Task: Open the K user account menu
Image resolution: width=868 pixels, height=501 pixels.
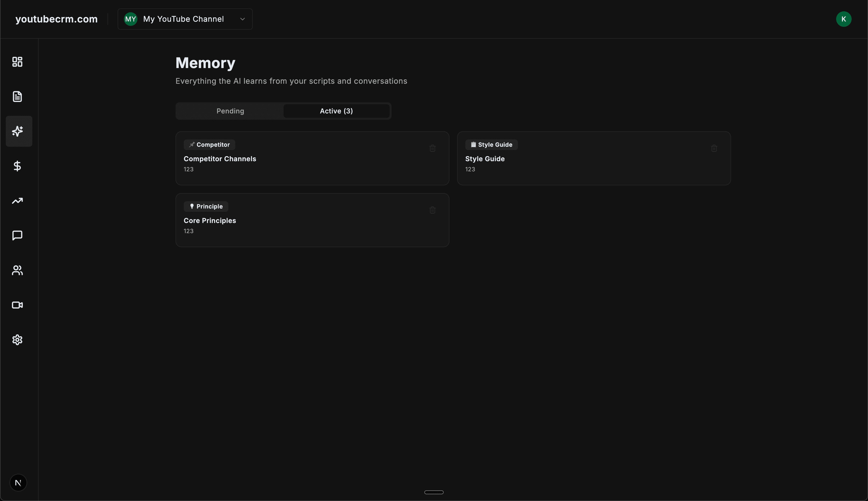Action: click(844, 19)
